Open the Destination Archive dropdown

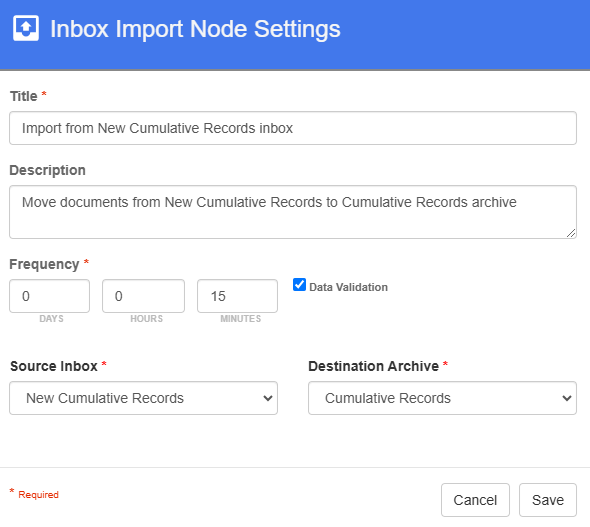click(x=442, y=398)
